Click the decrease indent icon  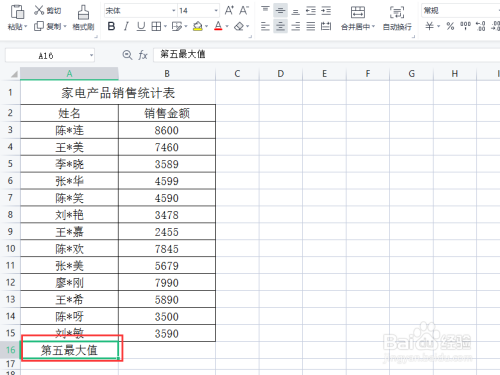311,10
